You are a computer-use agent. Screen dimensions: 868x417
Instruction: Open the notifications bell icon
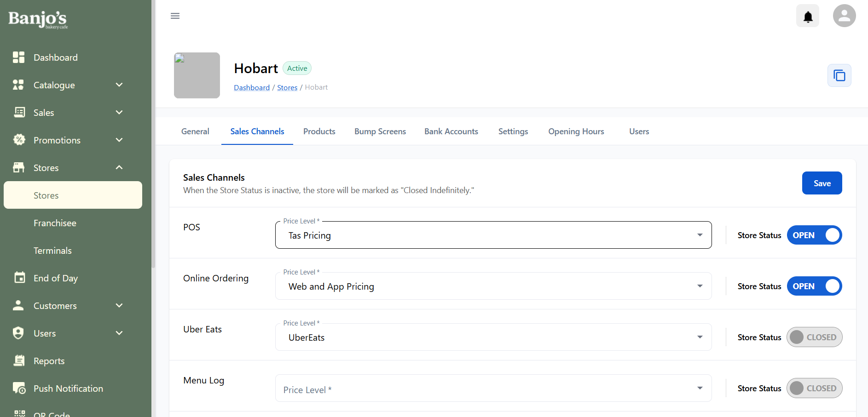807,16
